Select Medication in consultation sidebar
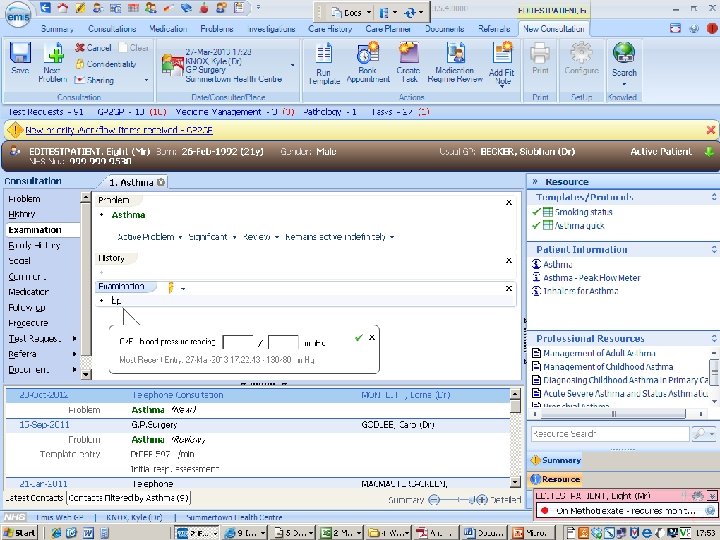Viewport: 720px width, 540px height. (x=28, y=292)
